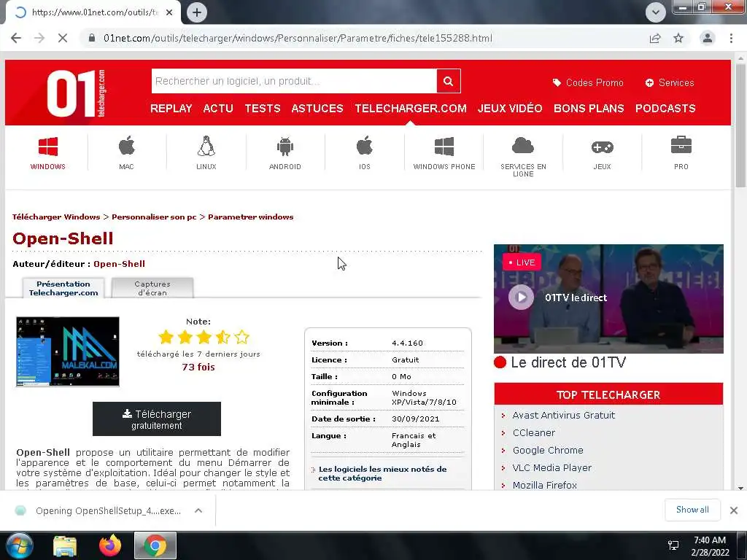747x560 pixels.
Task: Follow Télécharger Windows breadcrumb link
Action: click(x=56, y=217)
